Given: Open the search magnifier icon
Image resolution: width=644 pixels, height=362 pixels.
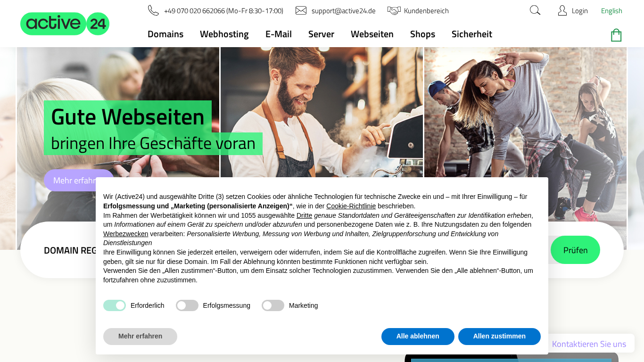Looking at the screenshot, I should point(535,10).
